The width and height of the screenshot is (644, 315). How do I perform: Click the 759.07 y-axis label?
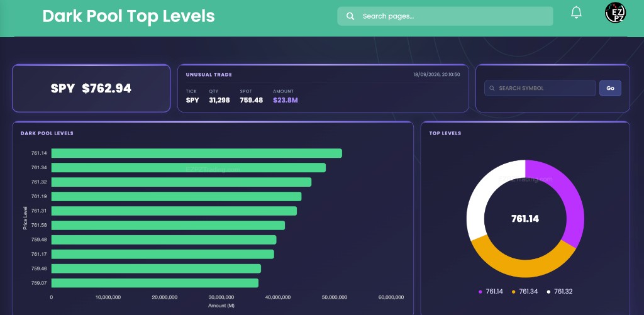point(39,283)
